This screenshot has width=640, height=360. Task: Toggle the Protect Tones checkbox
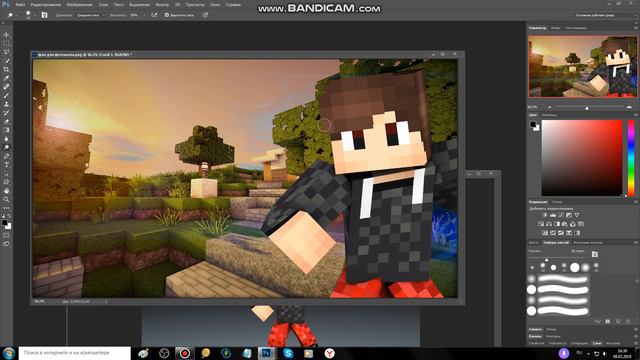click(x=167, y=15)
